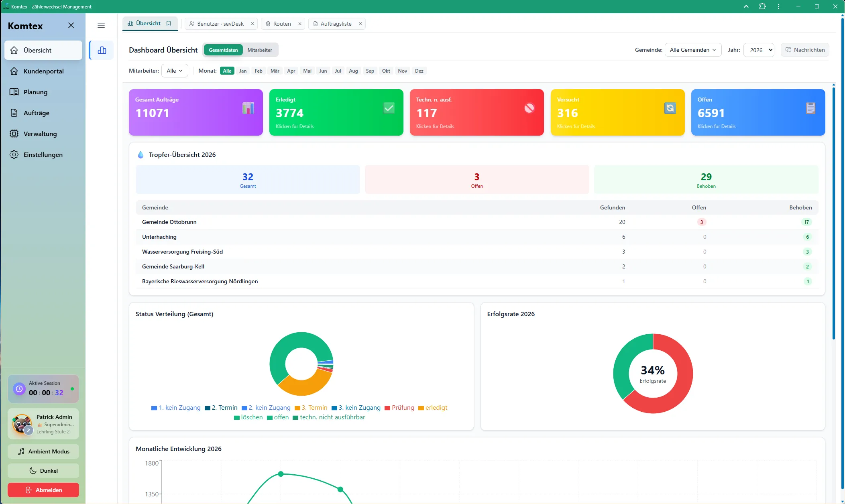Enable Dunkel mode
This screenshot has height=504, width=845.
[x=43, y=470]
